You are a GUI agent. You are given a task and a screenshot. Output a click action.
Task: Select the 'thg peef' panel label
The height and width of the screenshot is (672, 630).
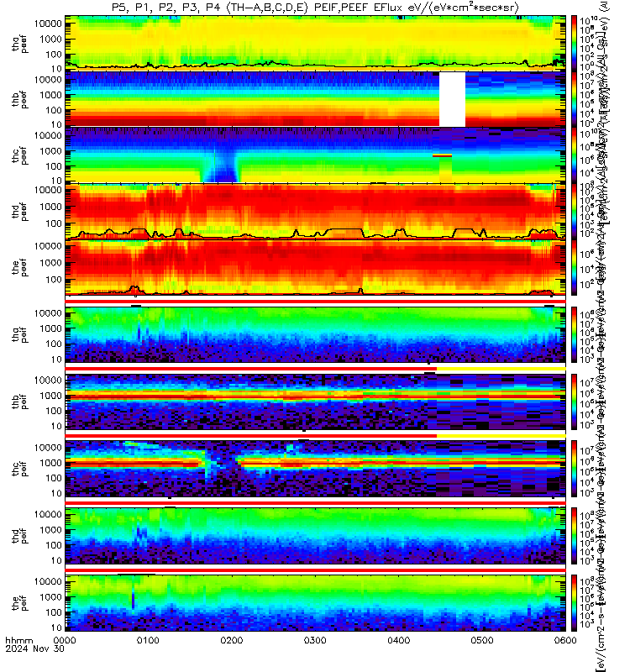click(x=19, y=44)
